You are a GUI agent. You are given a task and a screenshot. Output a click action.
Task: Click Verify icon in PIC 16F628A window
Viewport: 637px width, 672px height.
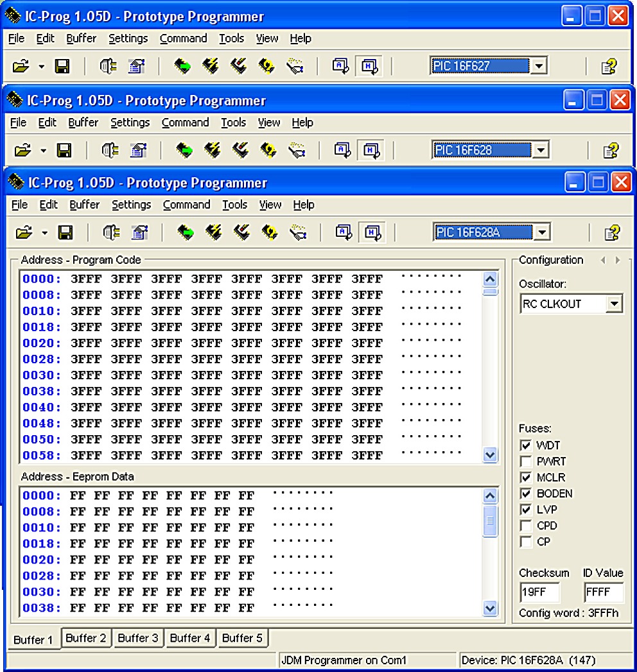[x=298, y=233]
